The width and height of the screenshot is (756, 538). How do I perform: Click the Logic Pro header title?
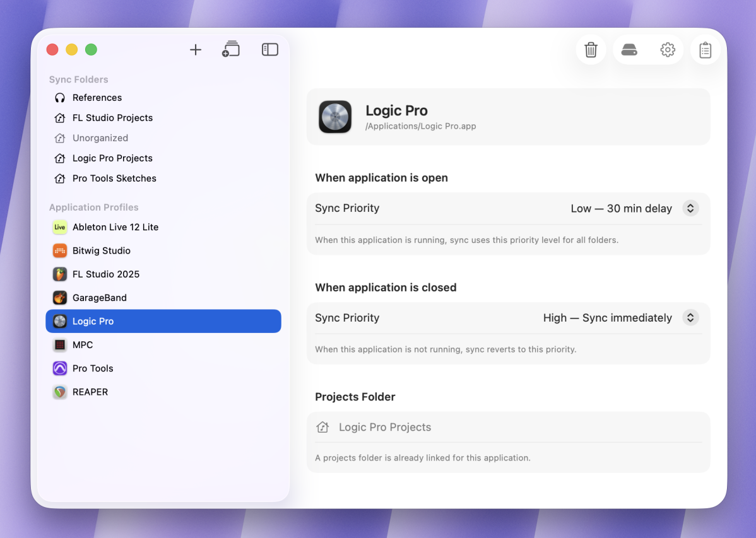tap(396, 110)
